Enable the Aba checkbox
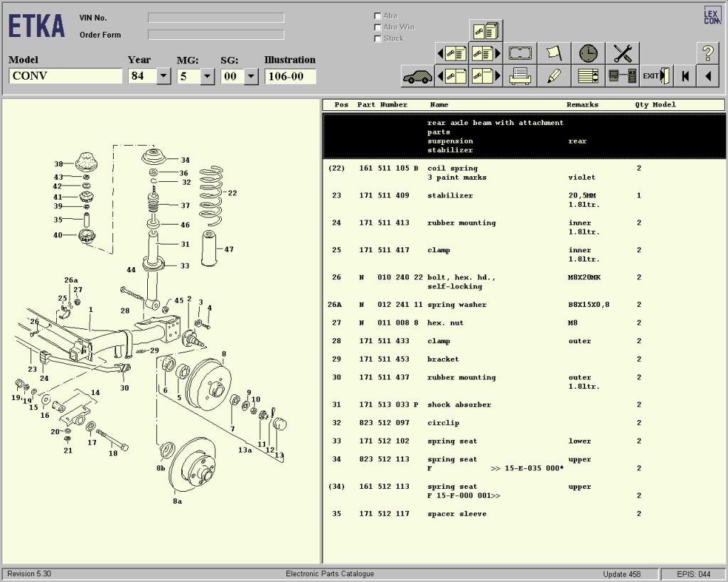728x582 pixels. [x=378, y=16]
